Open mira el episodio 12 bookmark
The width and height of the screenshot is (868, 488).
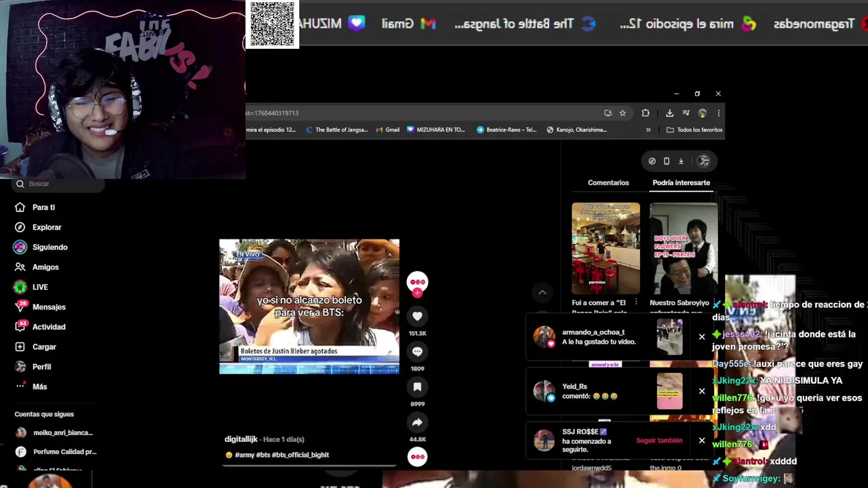pyautogui.click(x=271, y=129)
